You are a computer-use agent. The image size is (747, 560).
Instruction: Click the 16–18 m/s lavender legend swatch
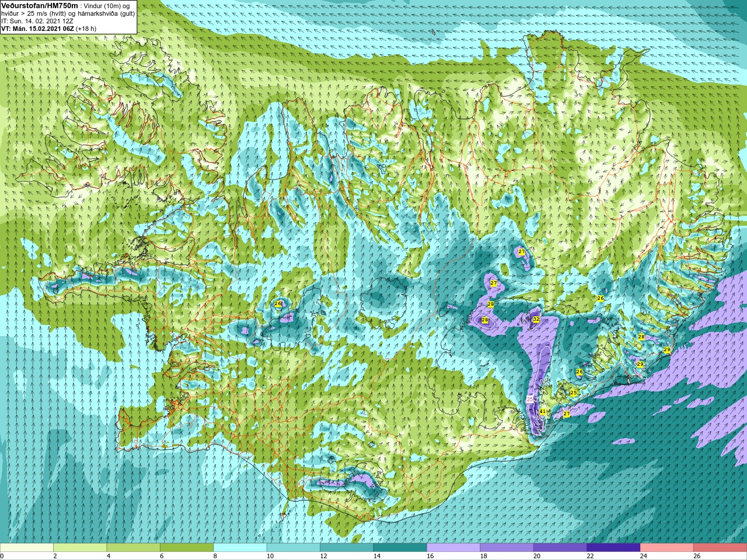click(453, 548)
